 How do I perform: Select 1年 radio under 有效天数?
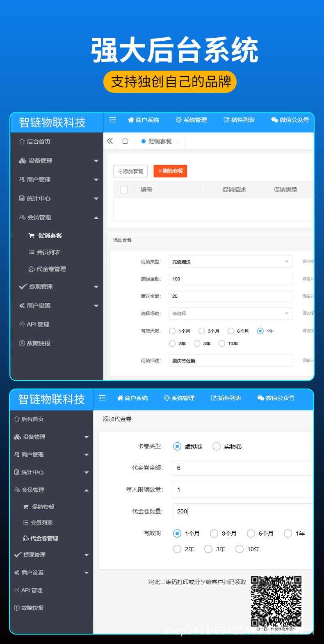260,331
